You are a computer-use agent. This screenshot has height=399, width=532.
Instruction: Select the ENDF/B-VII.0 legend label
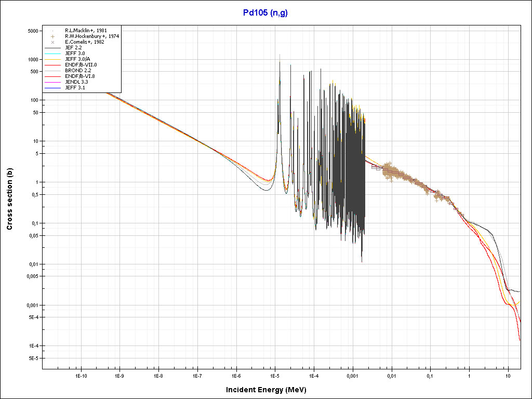click(x=81, y=65)
